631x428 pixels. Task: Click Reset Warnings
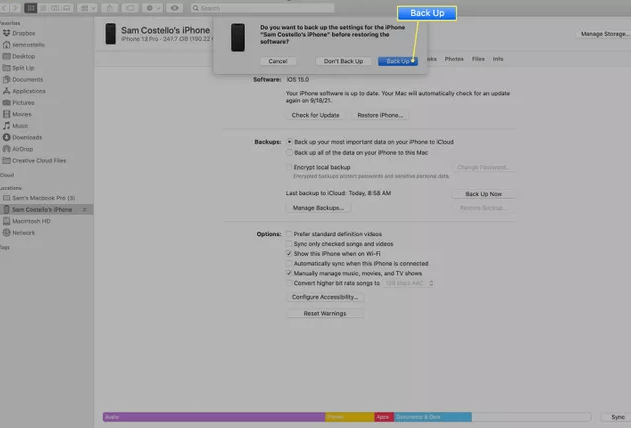point(325,313)
